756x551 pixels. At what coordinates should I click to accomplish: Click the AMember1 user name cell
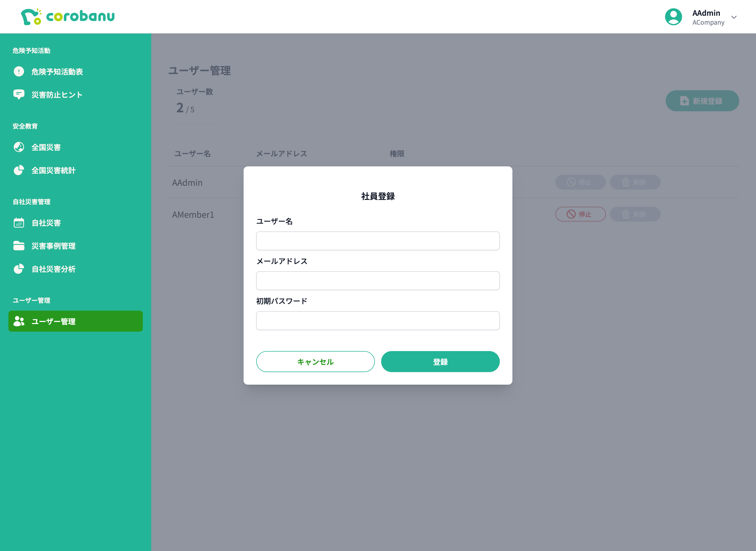[193, 214]
